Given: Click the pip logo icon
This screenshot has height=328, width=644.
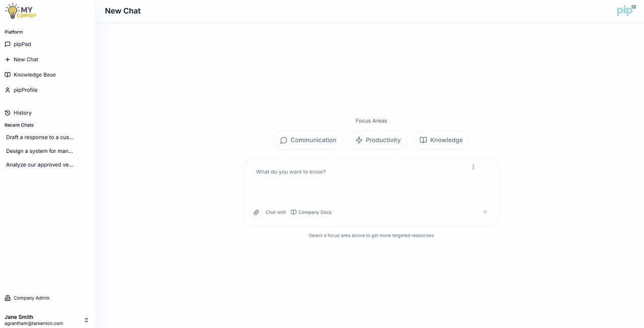Looking at the screenshot, I should (x=626, y=11).
